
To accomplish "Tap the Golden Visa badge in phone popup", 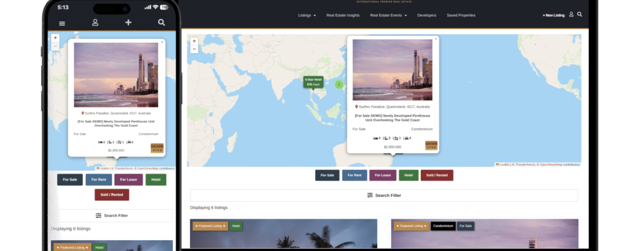I will click(157, 148).
